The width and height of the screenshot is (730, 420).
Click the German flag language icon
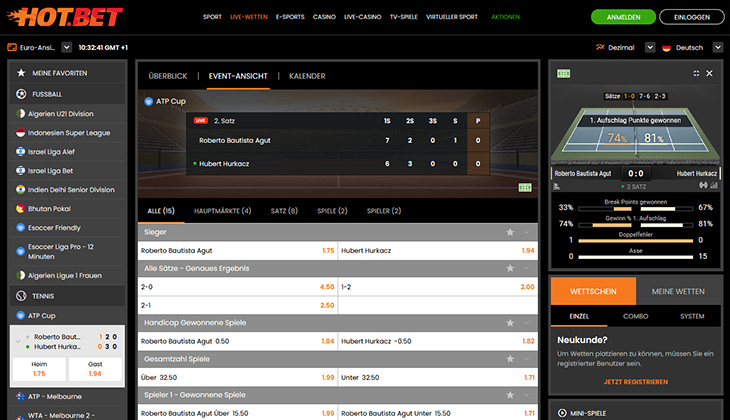pyautogui.click(x=666, y=47)
